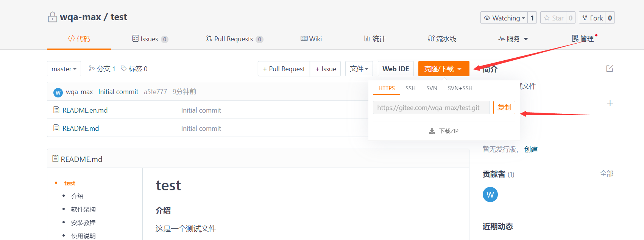
Task: Star the test repository
Action: point(554,18)
